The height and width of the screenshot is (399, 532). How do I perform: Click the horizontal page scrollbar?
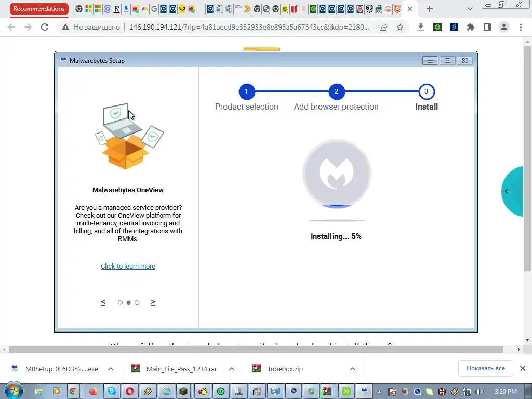256,349
